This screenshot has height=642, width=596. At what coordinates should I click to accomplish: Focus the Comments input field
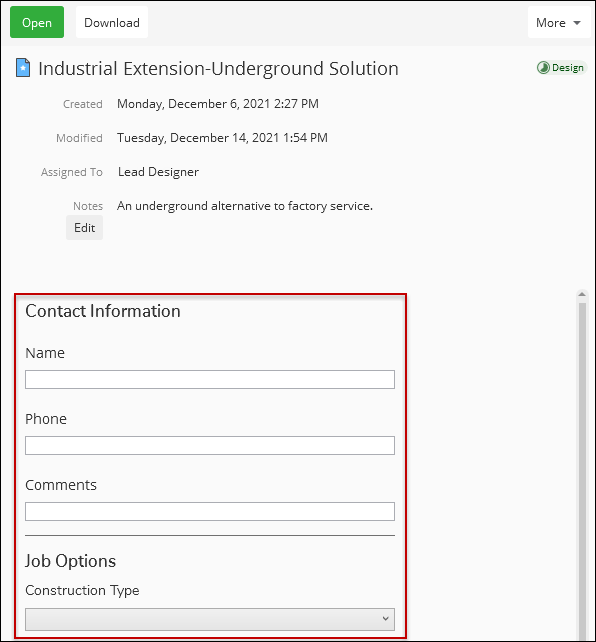[210, 511]
